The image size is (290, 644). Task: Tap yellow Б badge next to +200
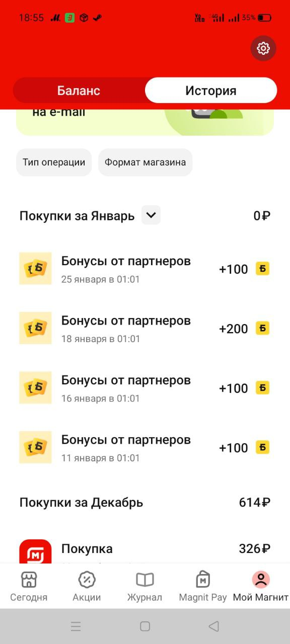pos(262,329)
